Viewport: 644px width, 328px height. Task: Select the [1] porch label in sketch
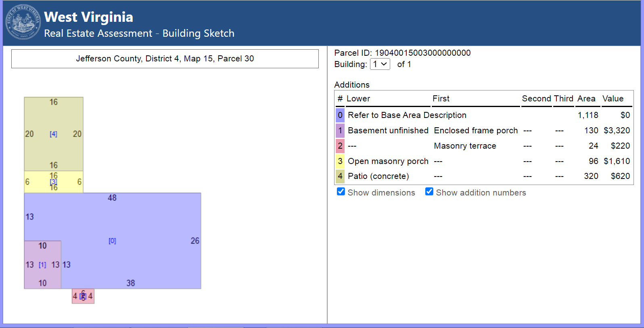[42, 265]
